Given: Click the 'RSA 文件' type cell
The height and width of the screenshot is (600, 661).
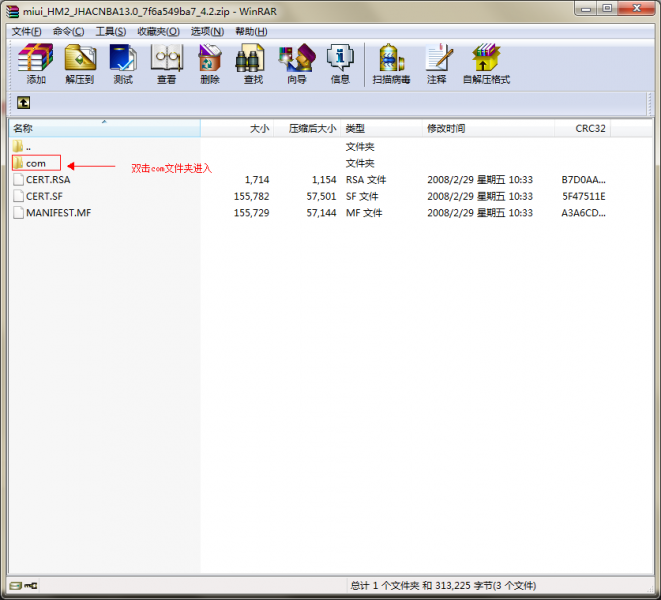Looking at the screenshot, I should [366, 180].
